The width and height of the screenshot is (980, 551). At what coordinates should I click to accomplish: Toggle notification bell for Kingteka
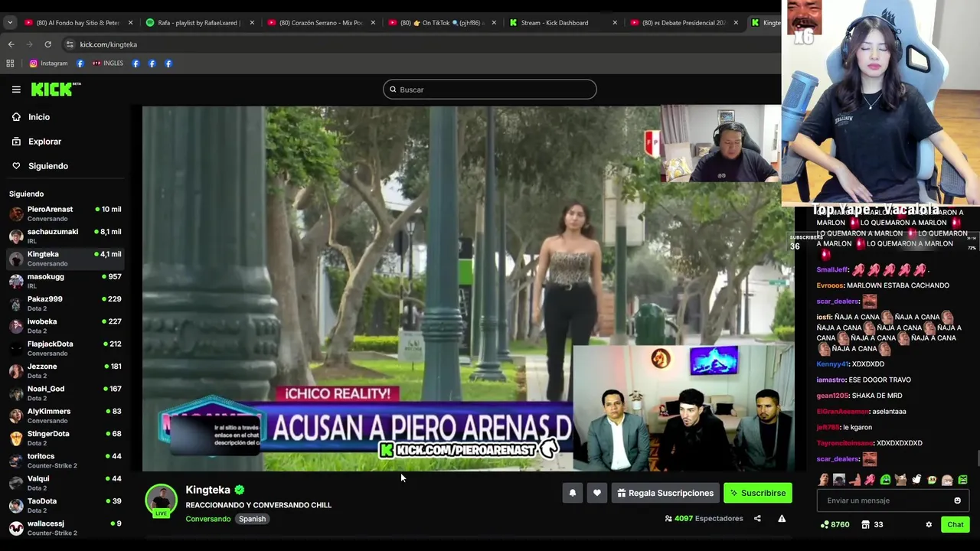[x=573, y=493]
